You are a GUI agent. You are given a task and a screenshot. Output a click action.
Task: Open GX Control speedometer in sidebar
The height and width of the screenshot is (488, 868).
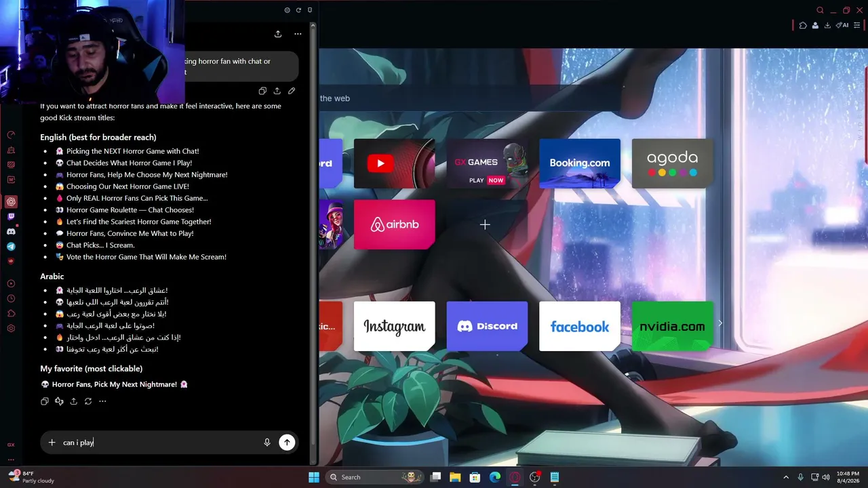click(x=11, y=135)
